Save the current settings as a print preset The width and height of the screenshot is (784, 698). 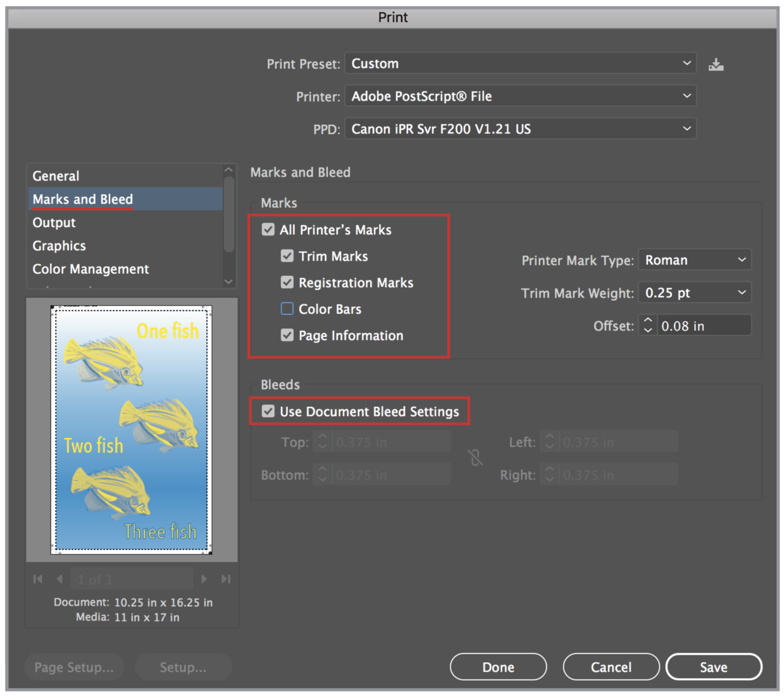click(x=716, y=63)
